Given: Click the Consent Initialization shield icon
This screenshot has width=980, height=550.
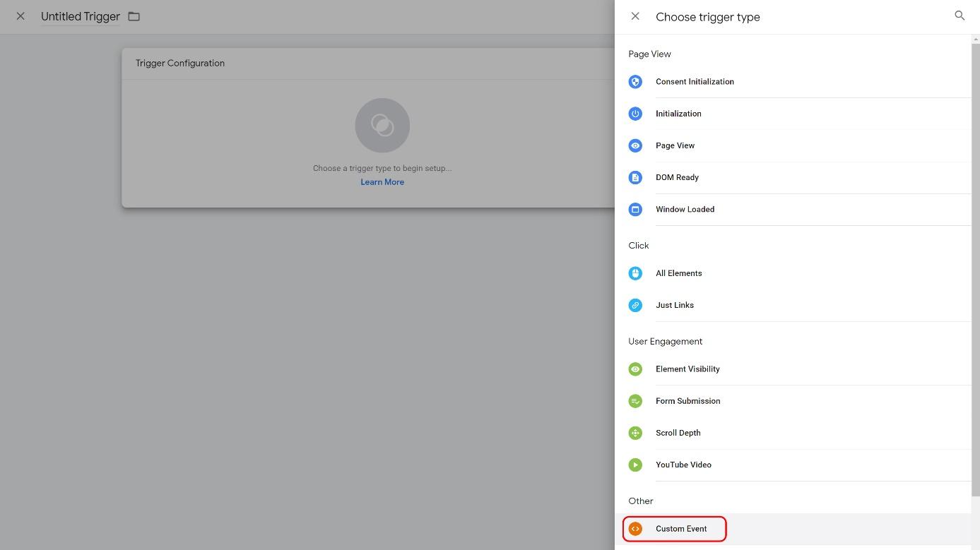Looking at the screenshot, I should click(x=635, y=82).
